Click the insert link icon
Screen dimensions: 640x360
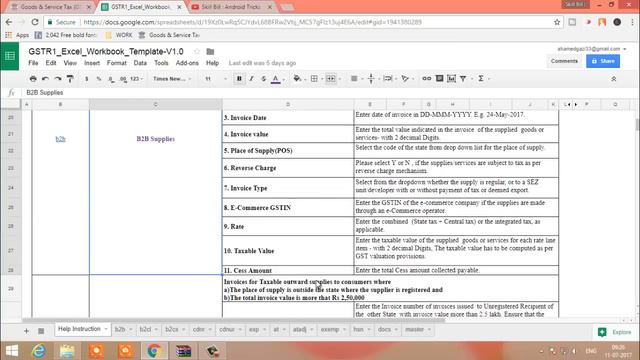[427, 78]
